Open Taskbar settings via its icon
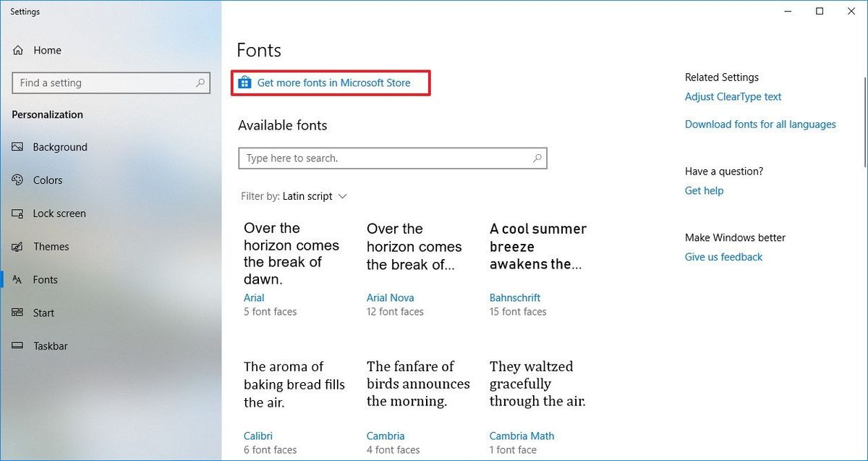868x461 pixels. pyautogui.click(x=17, y=346)
